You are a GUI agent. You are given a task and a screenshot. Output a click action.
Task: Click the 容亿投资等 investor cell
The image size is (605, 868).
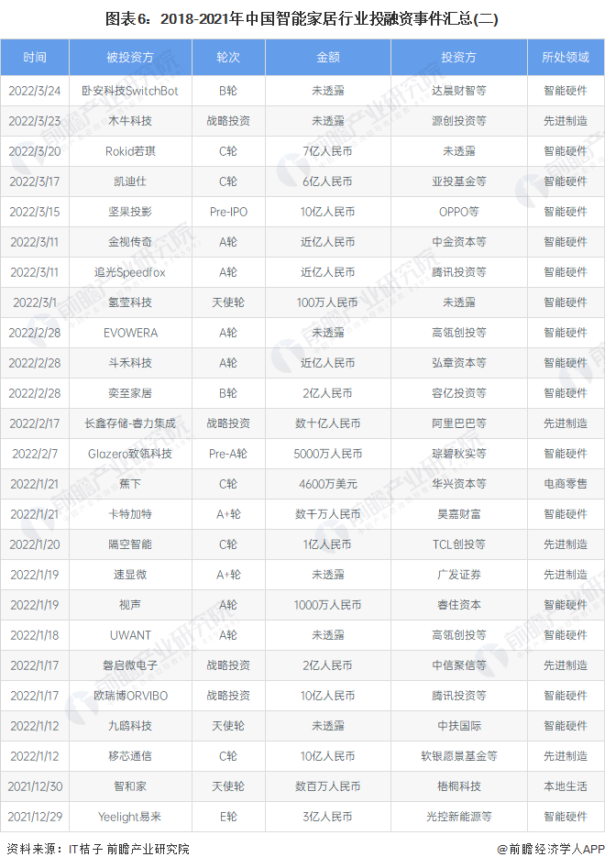pyautogui.click(x=459, y=393)
